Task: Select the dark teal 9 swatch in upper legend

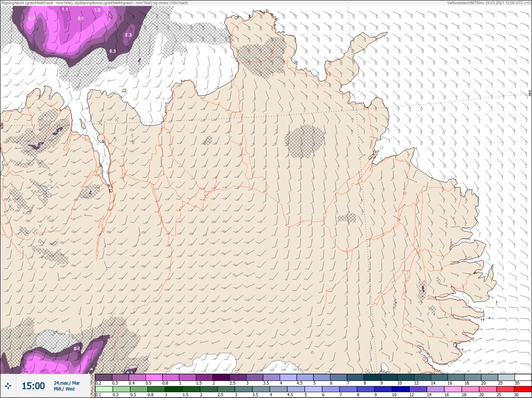Action: pos(389,377)
